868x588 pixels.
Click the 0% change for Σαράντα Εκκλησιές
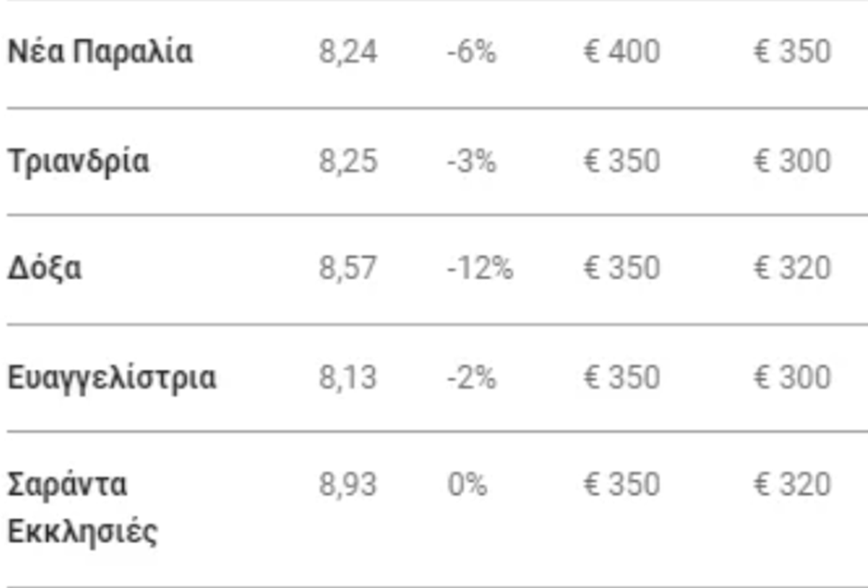[x=467, y=485]
